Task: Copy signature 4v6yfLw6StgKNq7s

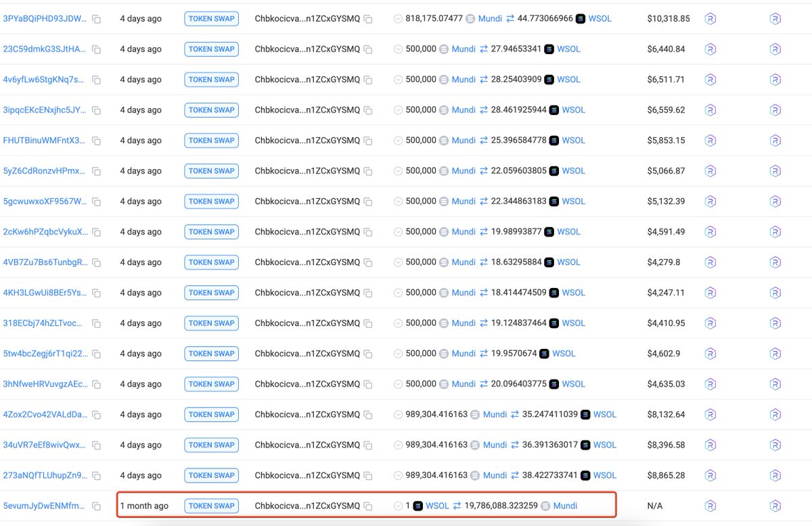Action: tap(97, 80)
